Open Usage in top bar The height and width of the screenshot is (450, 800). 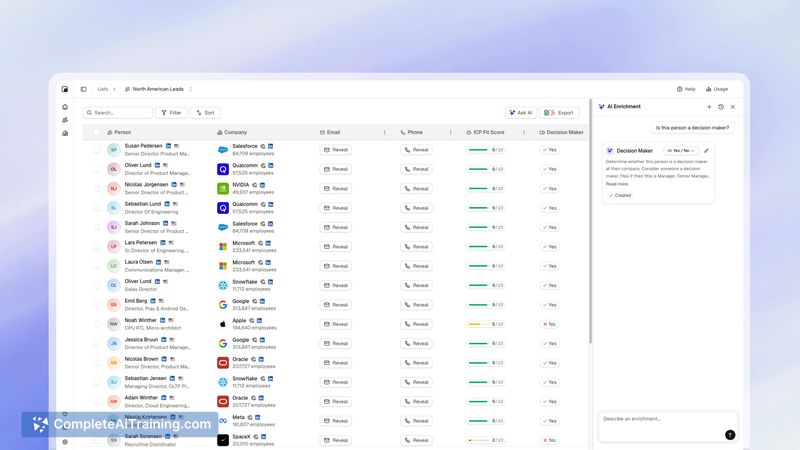click(717, 89)
